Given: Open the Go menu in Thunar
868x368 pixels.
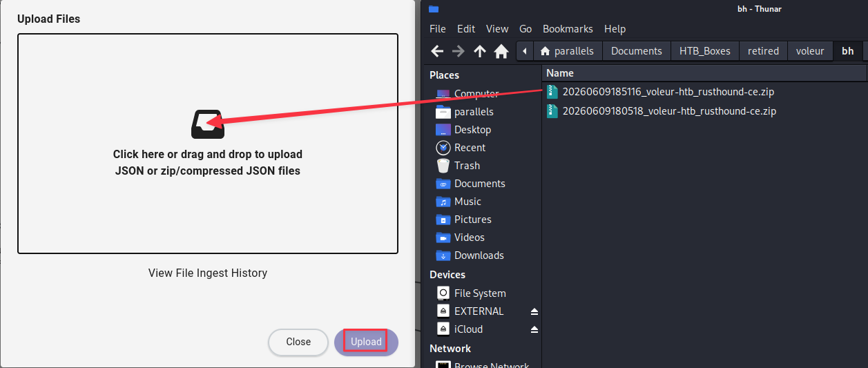Looking at the screenshot, I should 525,29.
